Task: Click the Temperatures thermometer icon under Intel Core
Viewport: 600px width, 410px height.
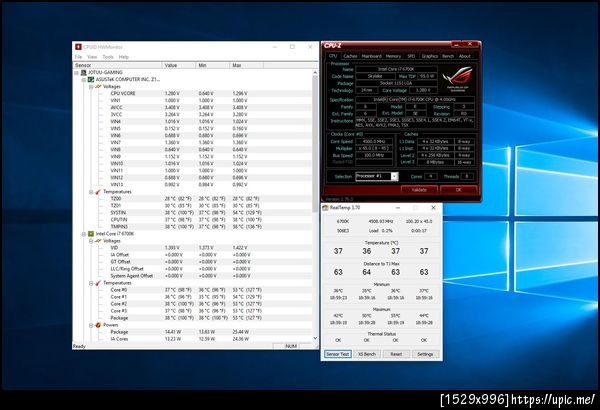Action: point(98,283)
